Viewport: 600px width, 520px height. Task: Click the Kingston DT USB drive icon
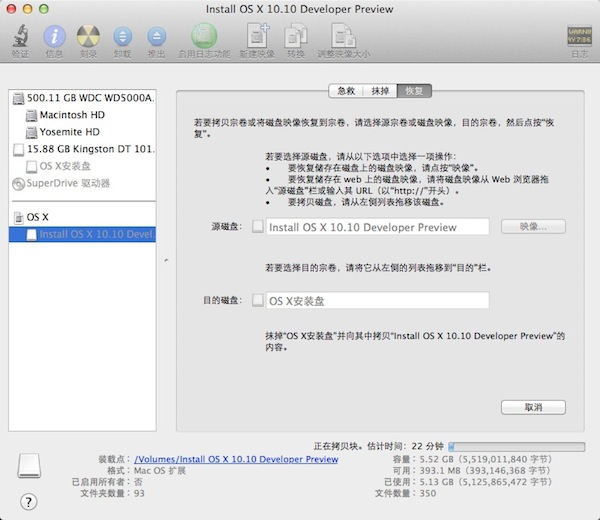(18, 150)
